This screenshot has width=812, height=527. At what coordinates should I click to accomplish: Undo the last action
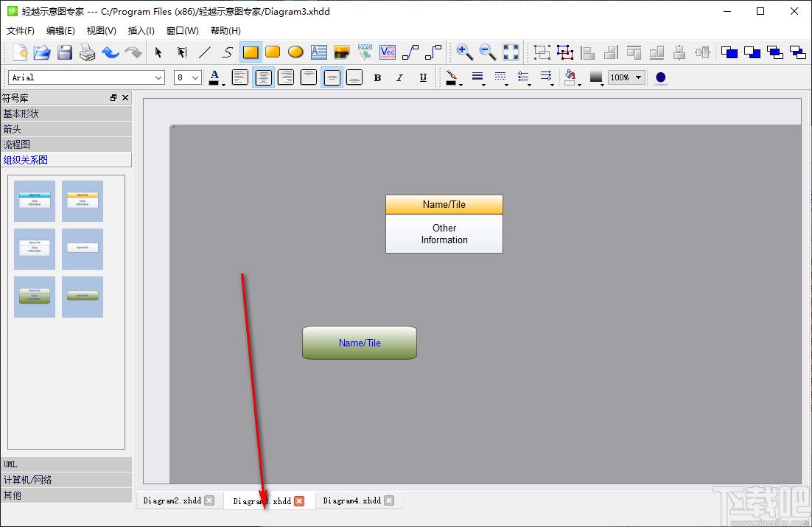(111, 52)
